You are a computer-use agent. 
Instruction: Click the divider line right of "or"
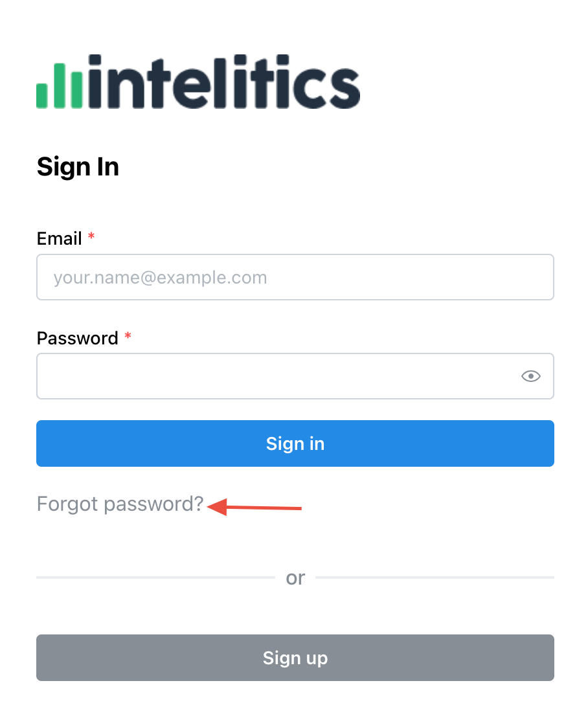[434, 577]
